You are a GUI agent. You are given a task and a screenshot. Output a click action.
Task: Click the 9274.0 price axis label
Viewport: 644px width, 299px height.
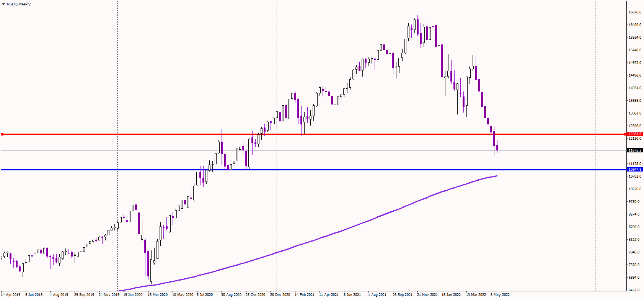(x=634, y=214)
